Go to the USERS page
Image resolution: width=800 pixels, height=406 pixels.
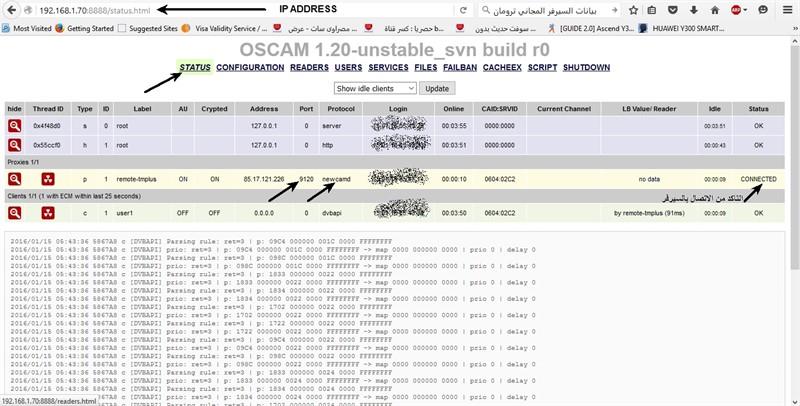point(348,67)
